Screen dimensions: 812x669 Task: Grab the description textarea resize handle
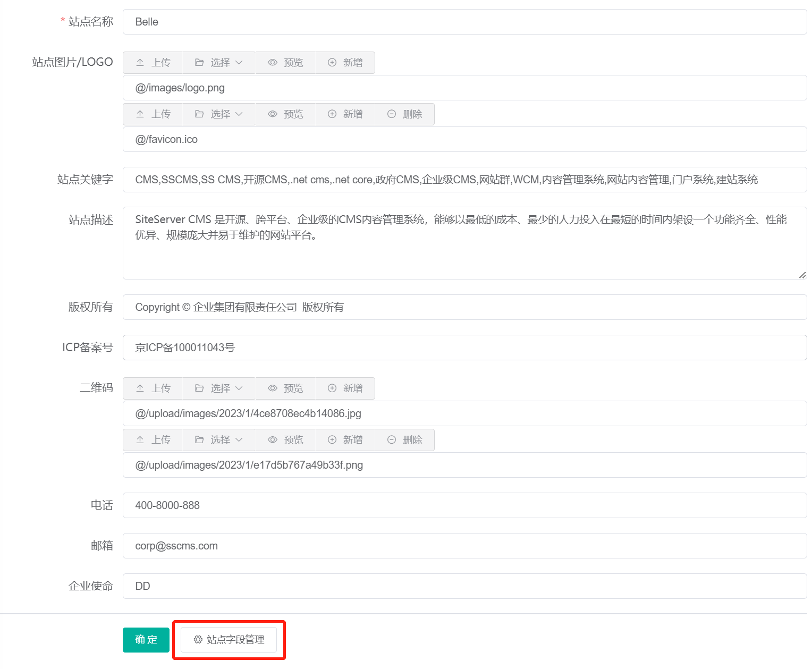pos(802,275)
